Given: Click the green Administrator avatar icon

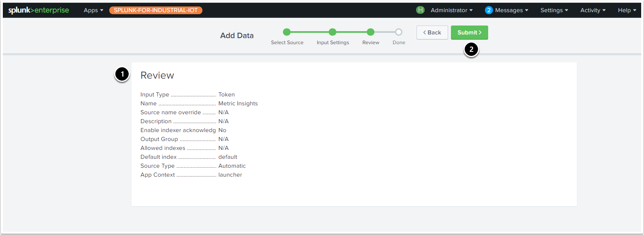Looking at the screenshot, I should pos(420,10).
